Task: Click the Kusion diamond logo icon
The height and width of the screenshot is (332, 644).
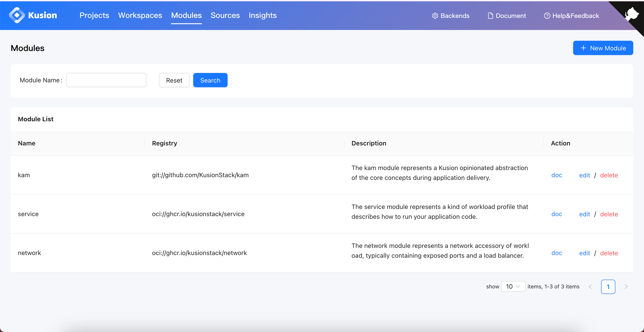Action: (x=17, y=15)
